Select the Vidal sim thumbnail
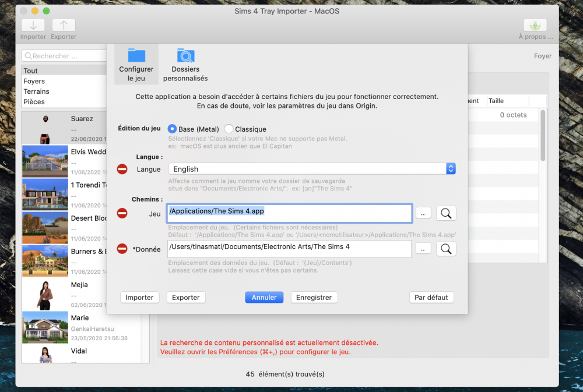 [45, 354]
